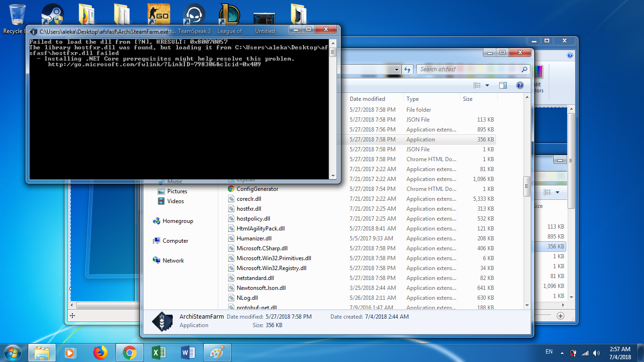Click the Search afsfasf field
Viewport: 644px width, 362px height.
[x=473, y=69]
